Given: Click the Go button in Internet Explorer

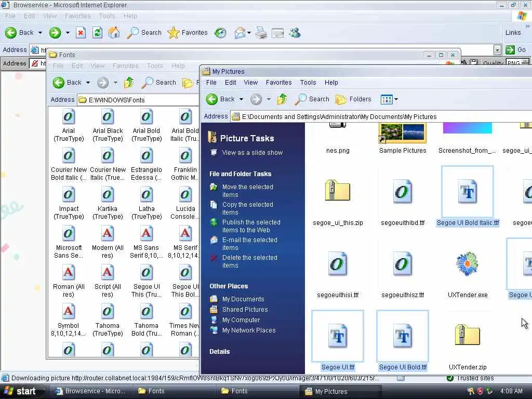Looking at the screenshot, I should [x=516, y=50].
